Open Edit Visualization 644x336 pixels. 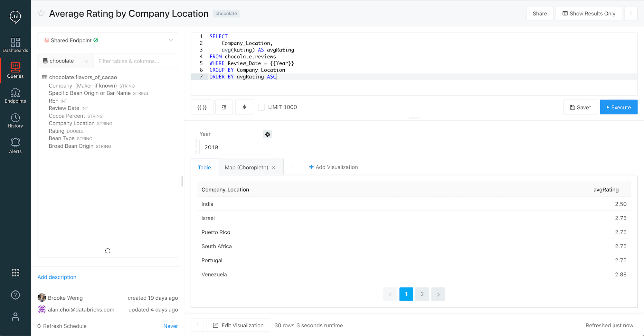[x=238, y=325]
